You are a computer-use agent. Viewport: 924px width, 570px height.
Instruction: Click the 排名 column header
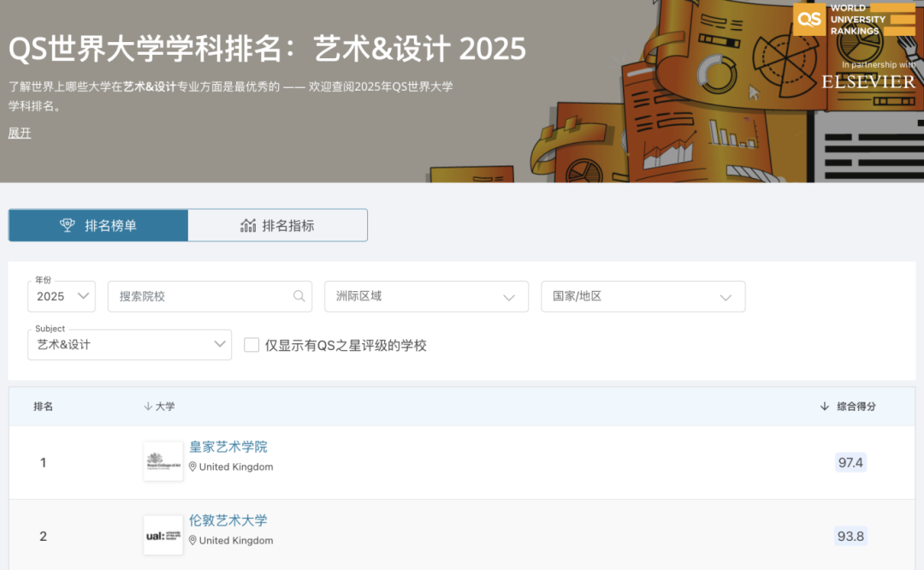tap(43, 407)
